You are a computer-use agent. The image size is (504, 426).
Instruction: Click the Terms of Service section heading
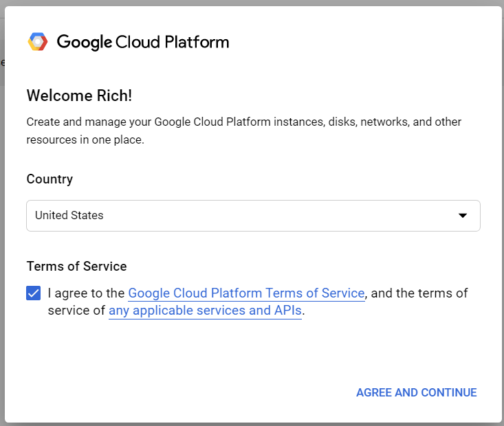76,267
